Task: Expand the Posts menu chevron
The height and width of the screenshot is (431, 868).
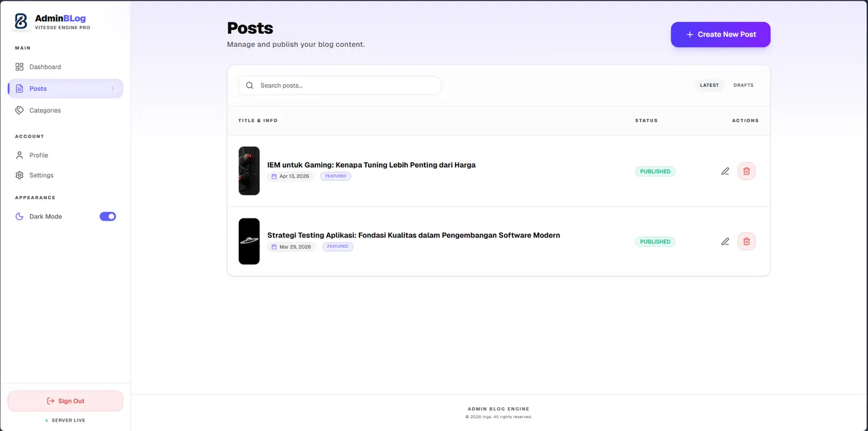Action: 113,89
